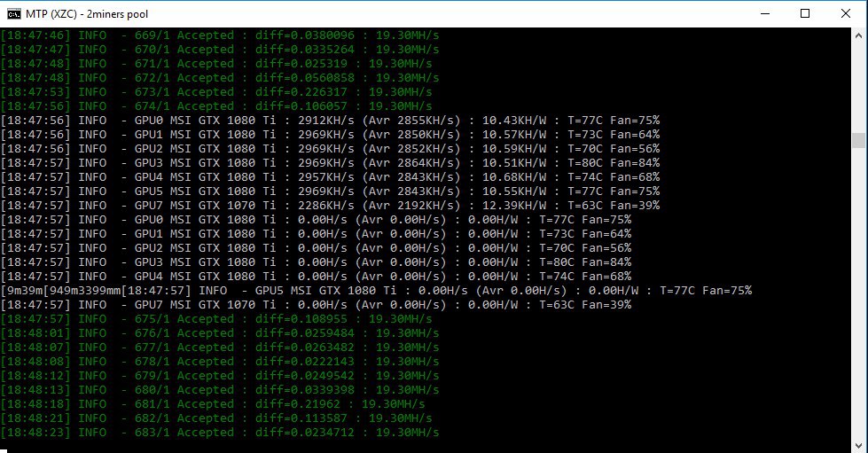Select the line with share 669/1 Accepted
The height and width of the screenshot is (453, 868).
[x=220, y=35]
